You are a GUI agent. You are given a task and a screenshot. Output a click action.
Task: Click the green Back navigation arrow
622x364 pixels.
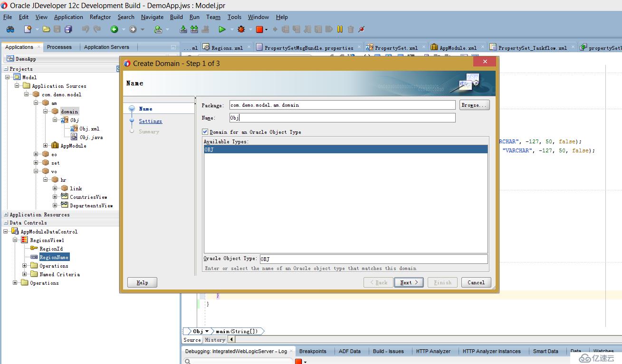pos(114,29)
